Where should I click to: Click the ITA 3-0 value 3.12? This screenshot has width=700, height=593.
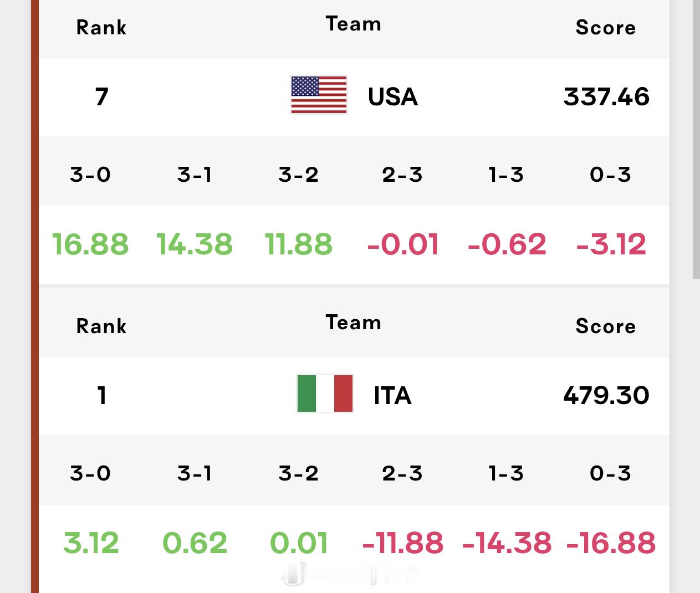coord(91,543)
